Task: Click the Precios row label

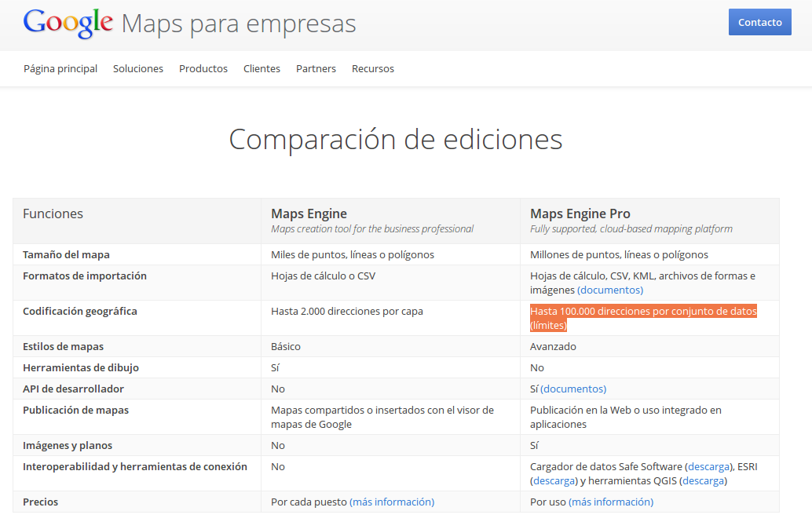Action: [x=40, y=502]
